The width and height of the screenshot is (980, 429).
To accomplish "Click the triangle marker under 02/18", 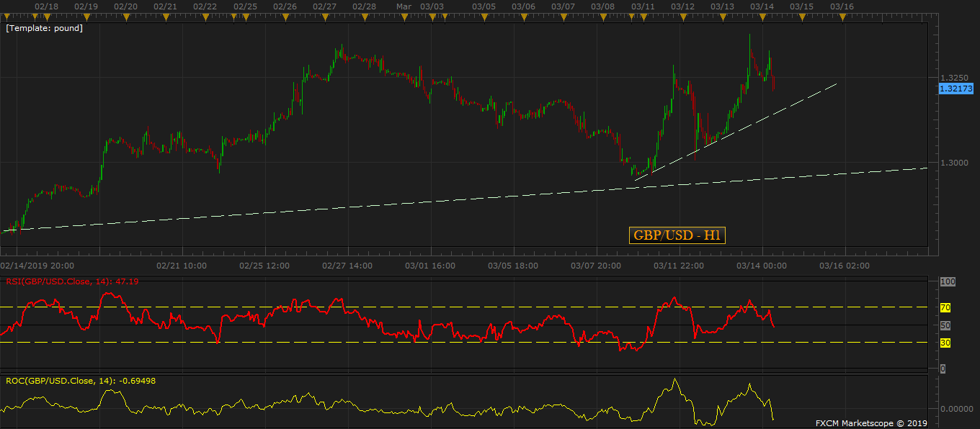I will 47,17.
